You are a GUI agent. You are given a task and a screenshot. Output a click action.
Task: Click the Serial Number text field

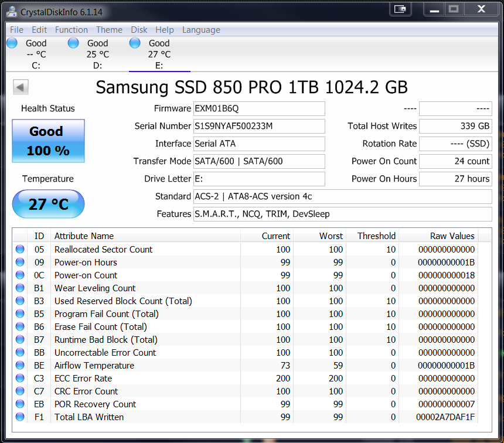[x=259, y=126]
